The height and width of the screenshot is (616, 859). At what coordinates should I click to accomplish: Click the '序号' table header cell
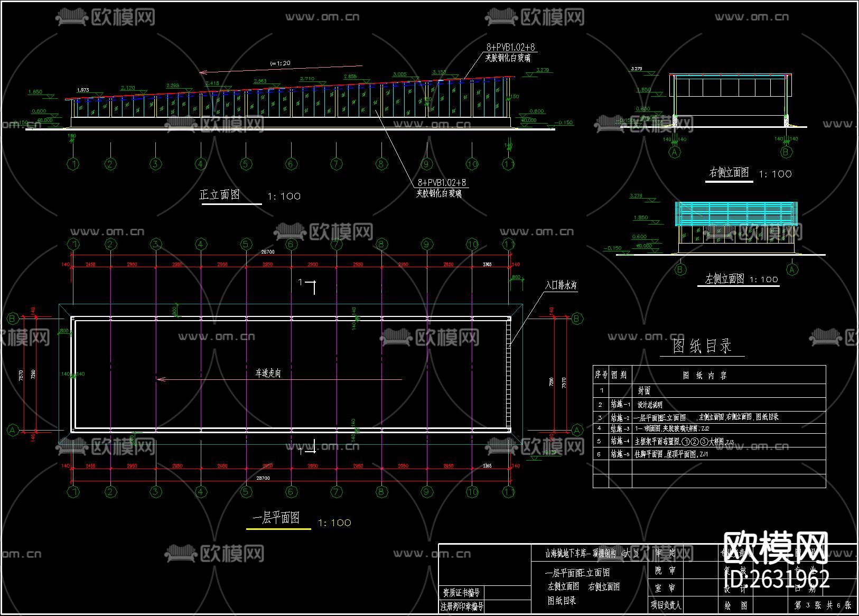(x=601, y=375)
